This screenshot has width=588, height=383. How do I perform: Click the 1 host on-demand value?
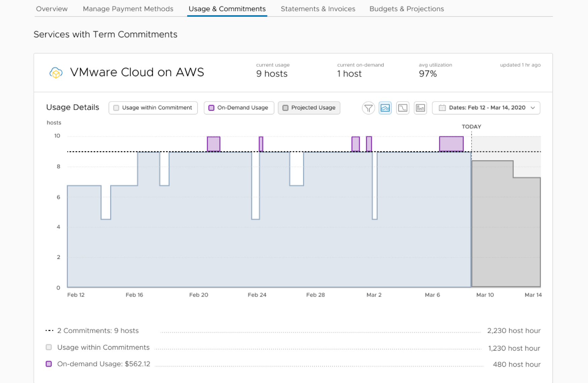[349, 74]
